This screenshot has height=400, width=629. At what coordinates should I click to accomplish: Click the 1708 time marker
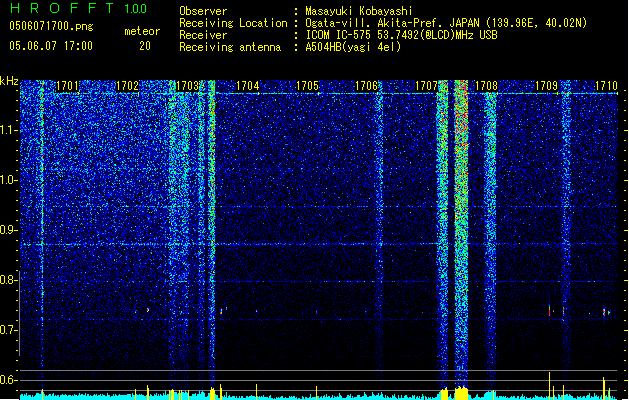487,86
